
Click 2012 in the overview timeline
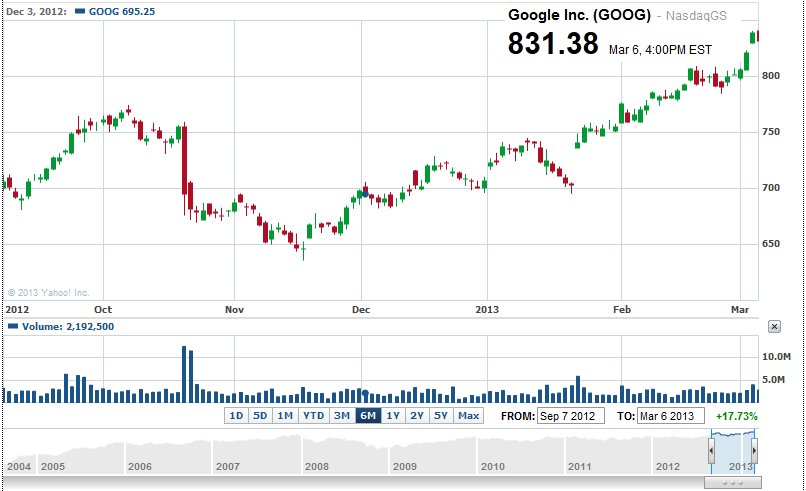click(x=668, y=466)
